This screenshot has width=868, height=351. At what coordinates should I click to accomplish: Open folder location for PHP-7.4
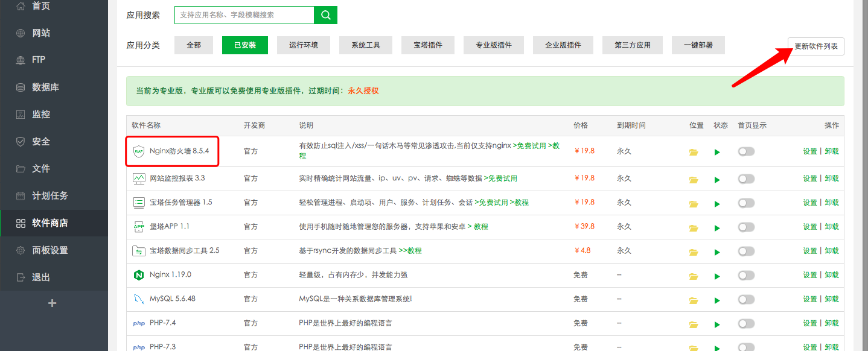693,324
